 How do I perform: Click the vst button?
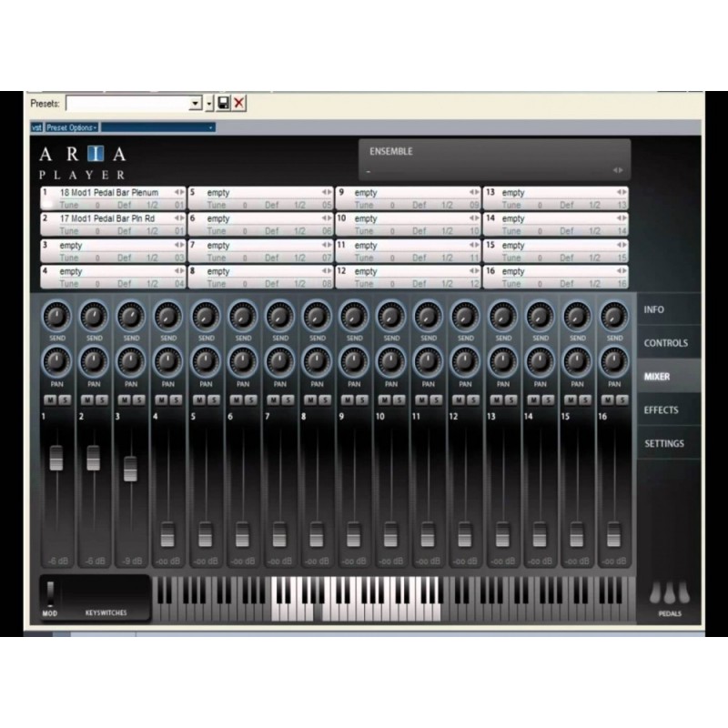coord(38,127)
